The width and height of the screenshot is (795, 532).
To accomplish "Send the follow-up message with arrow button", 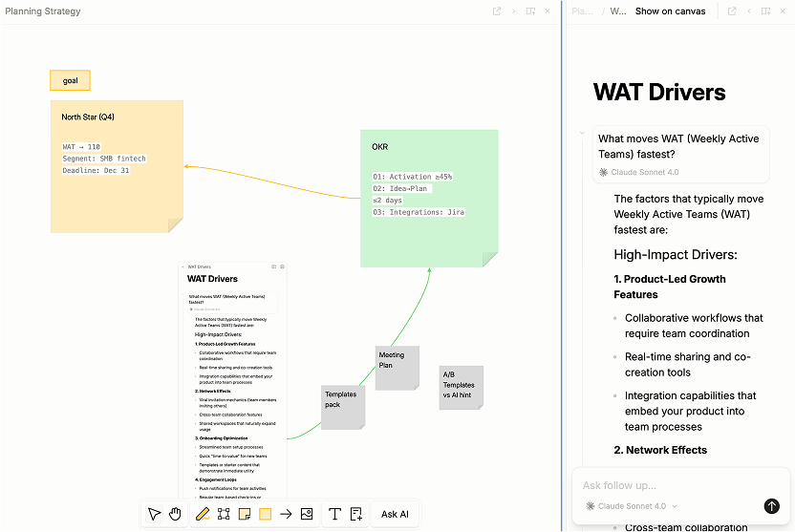I will [x=772, y=506].
